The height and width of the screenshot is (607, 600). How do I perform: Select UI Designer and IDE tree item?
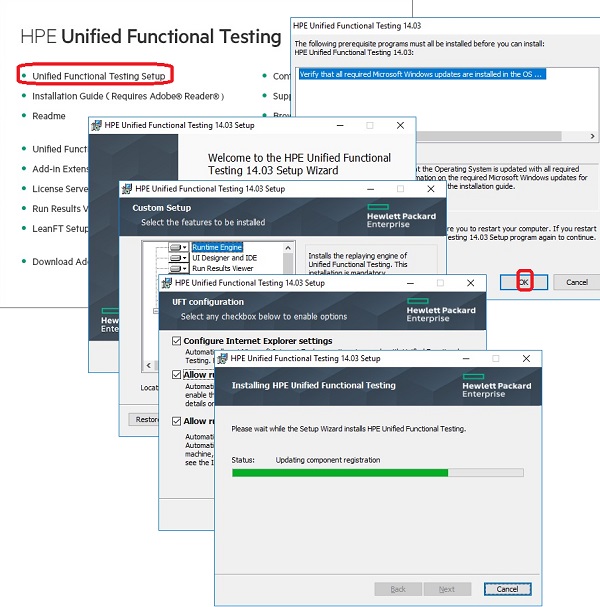(x=225, y=258)
